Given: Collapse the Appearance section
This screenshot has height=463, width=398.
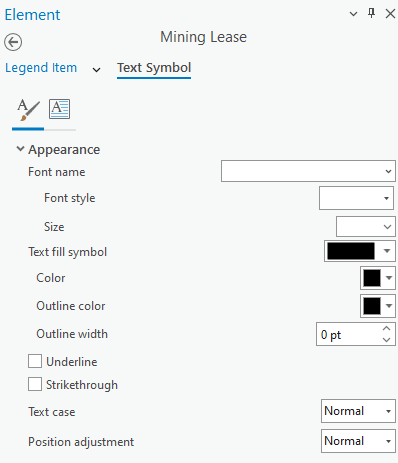Looking at the screenshot, I should pos(20,149).
